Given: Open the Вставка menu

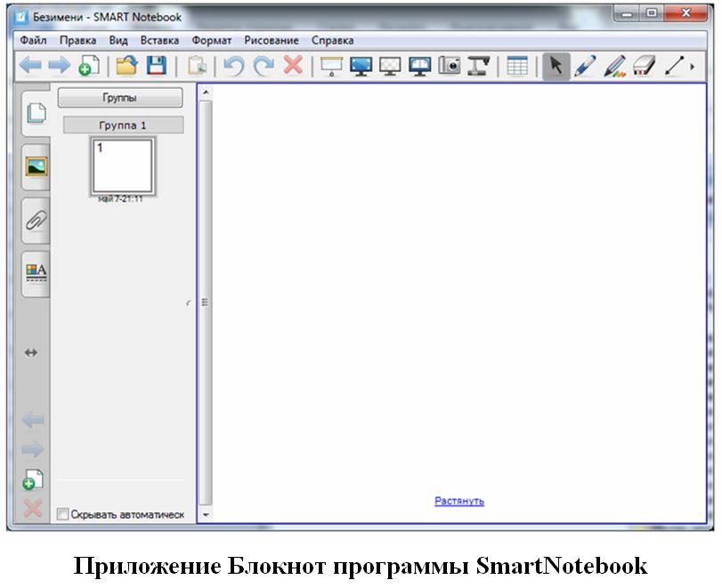Looking at the screenshot, I should click(x=159, y=41).
